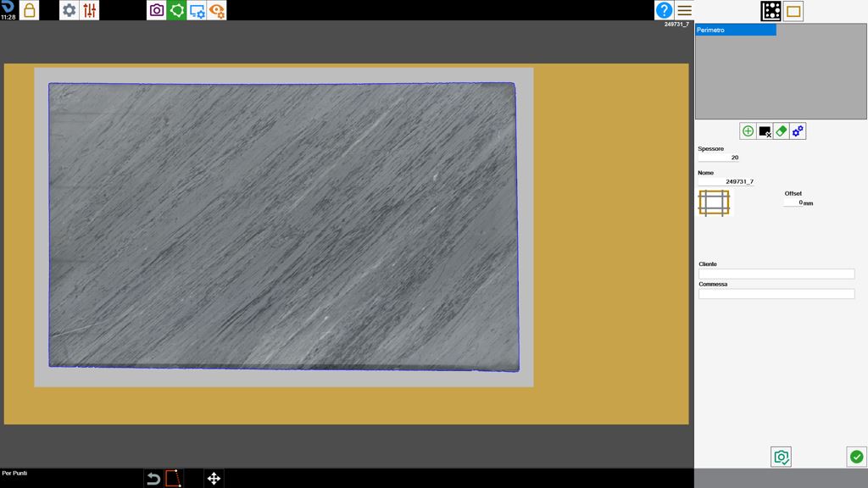The image size is (868, 488).
Task: Open the blue monitor settings icon
Action: click(197, 10)
